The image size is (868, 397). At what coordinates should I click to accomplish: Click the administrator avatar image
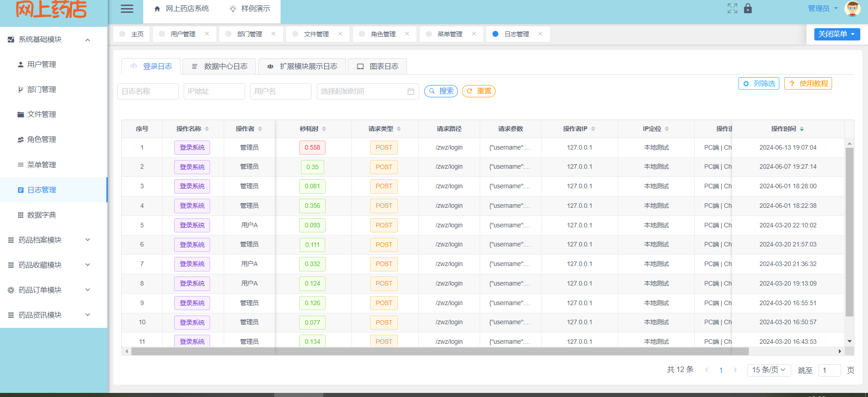[x=852, y=8]
